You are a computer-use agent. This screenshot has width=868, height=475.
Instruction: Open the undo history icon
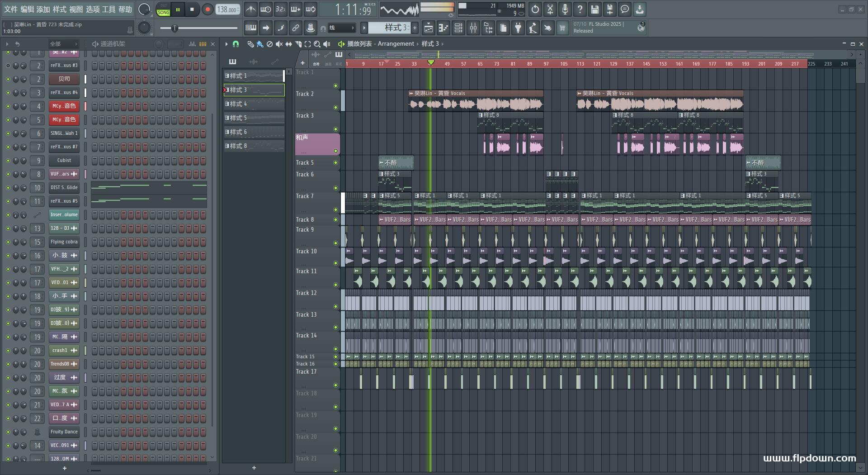click(535, 9)
